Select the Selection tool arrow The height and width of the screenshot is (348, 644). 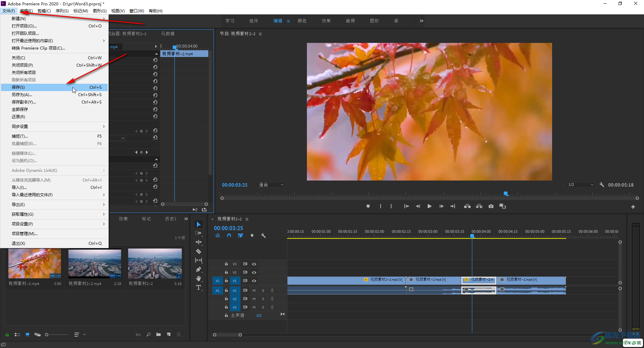pyautogui.click(x=199, y=224)
